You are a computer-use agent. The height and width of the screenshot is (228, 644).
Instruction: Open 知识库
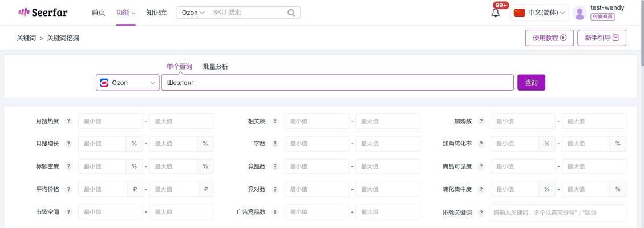tap(156, 13)
